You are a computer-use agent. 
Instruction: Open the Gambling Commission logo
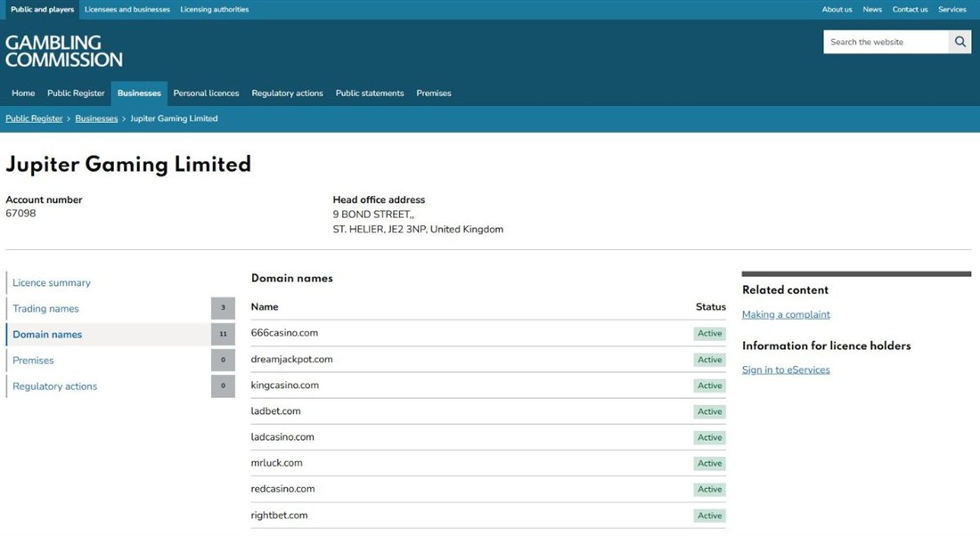64,52
